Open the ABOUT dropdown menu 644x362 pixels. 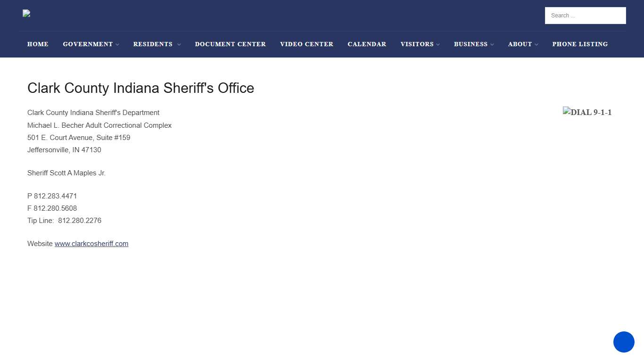point(520,44)
